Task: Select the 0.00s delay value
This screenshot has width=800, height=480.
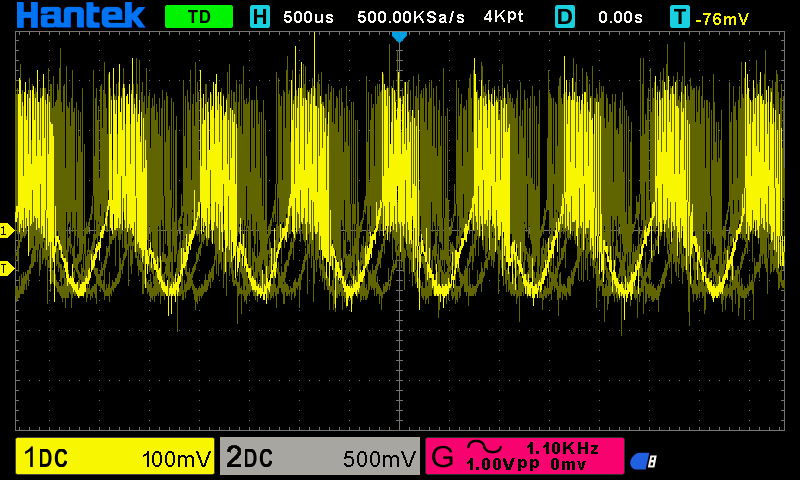Action: coord(620,17)
